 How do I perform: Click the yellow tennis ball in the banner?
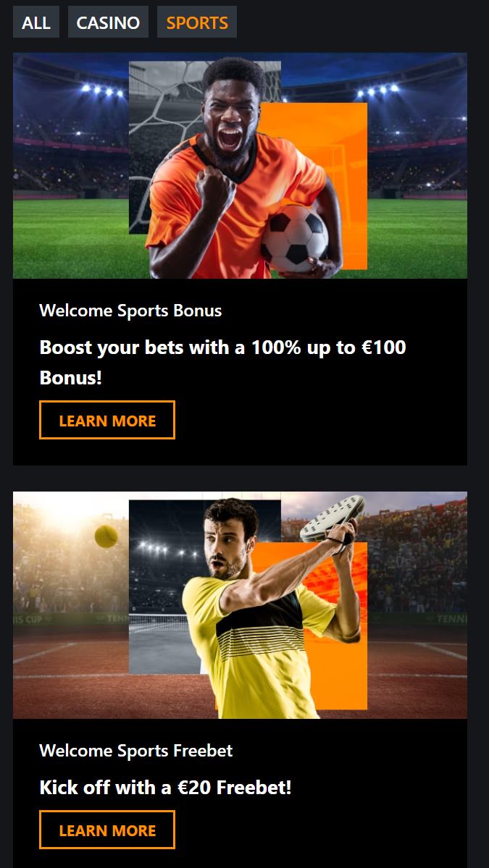(106, 536)
